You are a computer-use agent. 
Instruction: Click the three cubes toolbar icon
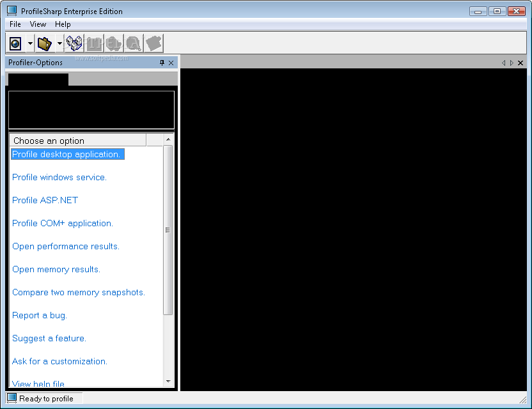tap(74, 43)
